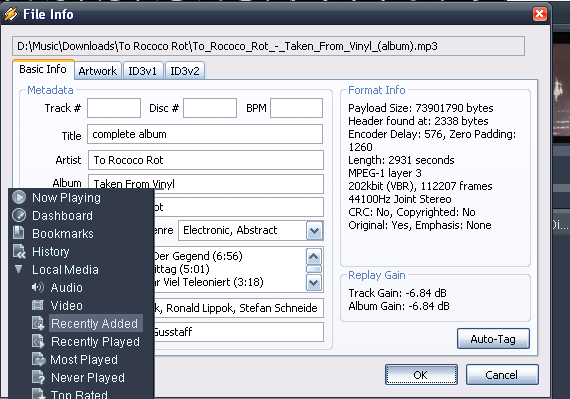Click the Most Played icon

click(x=38, y=359)
